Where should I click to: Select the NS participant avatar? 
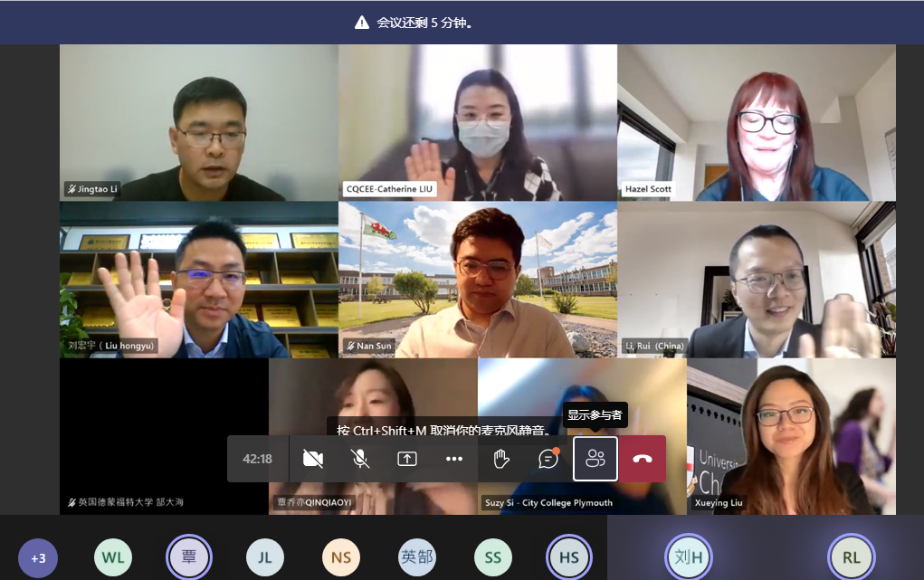pos(341,558)
